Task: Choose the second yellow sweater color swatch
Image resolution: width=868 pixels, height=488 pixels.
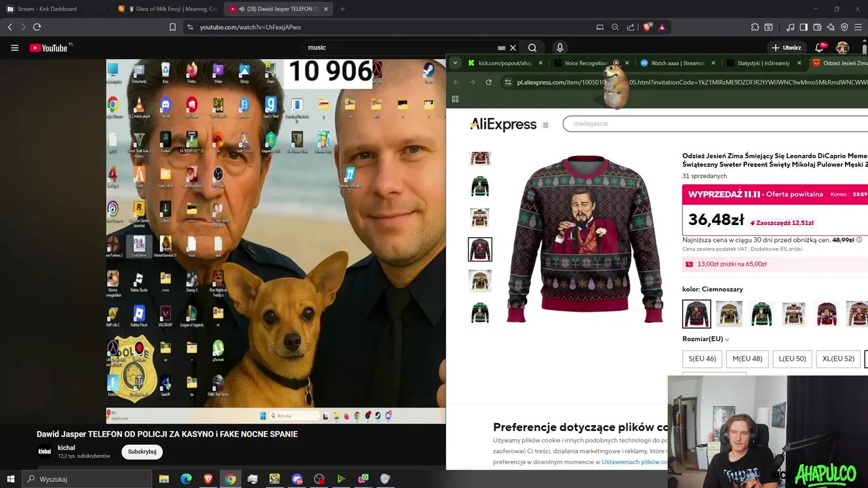Action: [729, 314]
